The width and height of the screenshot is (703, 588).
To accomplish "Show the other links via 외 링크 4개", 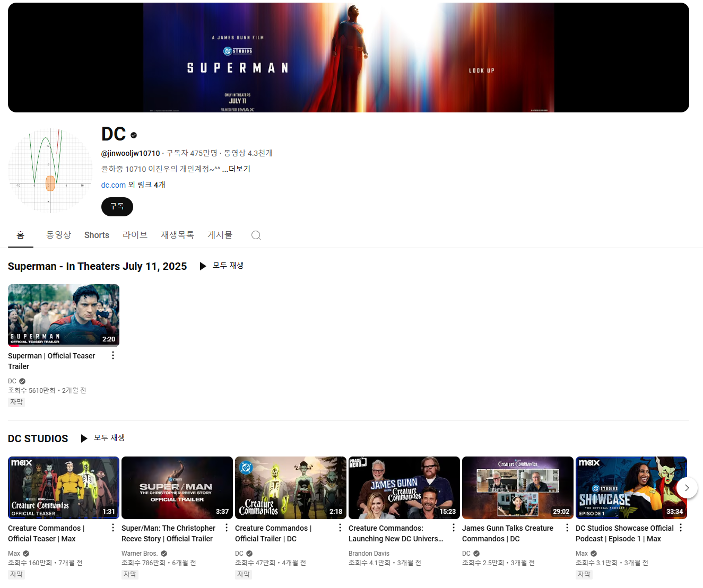I will point(146,185).
